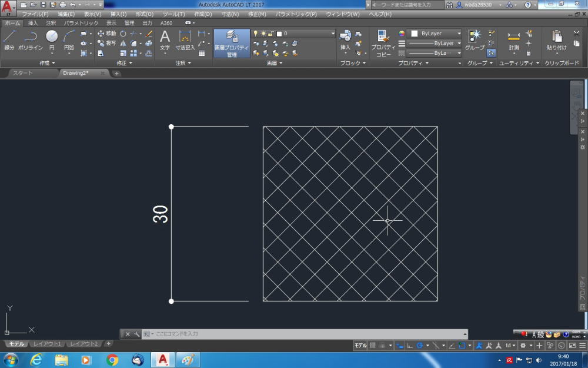Expand the ユーティリティ panel
This screenshot has width=588, height=368.
[x=519, y=63]
